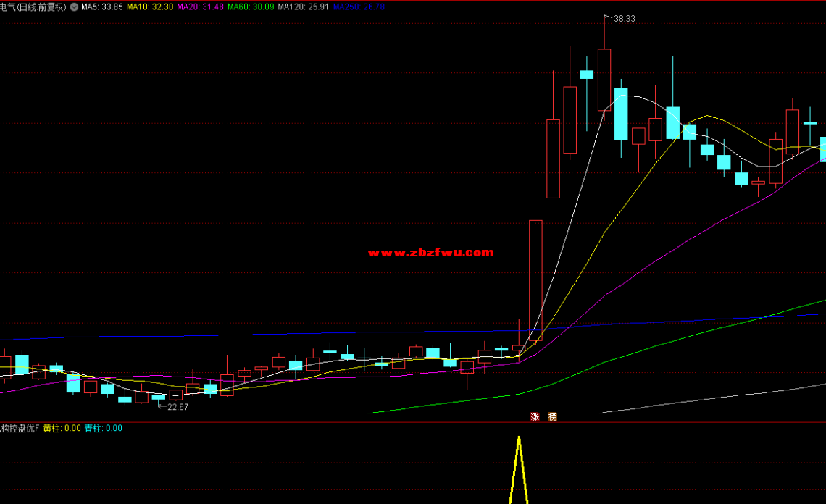
Task: Click the 黄柱: 0.00 indicator value
Action: 62,428
